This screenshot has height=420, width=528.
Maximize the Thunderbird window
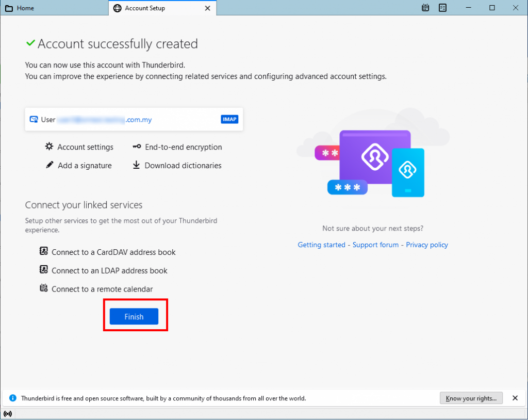[x=492, y=8]
